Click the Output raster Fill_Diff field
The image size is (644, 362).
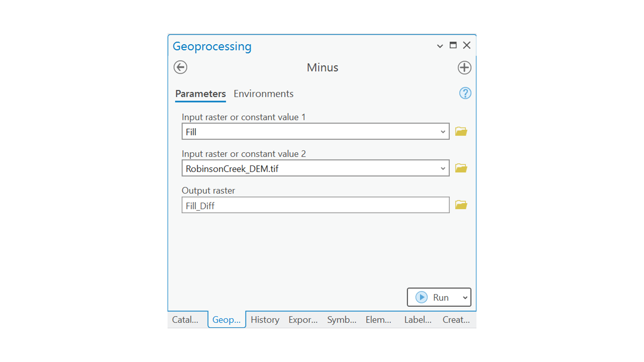[315, 205]
